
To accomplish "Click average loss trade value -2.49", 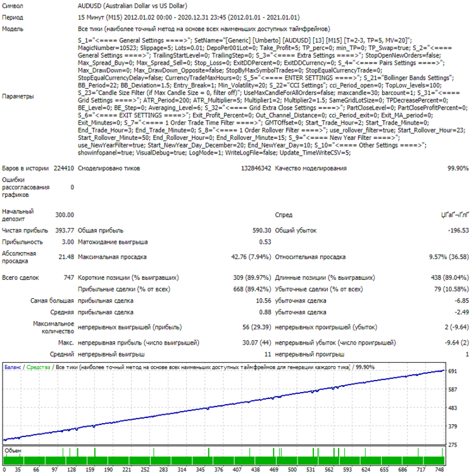I will 461,312.
